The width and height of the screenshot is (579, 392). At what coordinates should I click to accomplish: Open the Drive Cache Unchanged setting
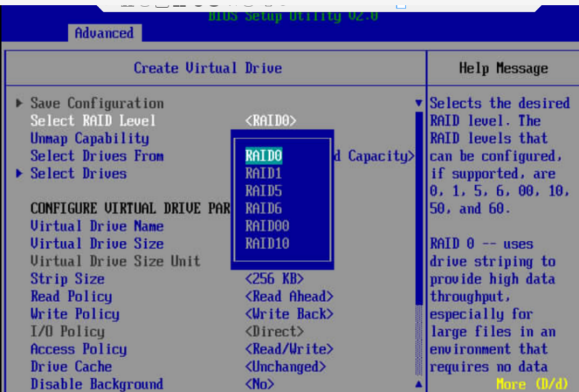pyautogui.click(x=286, y=366)
